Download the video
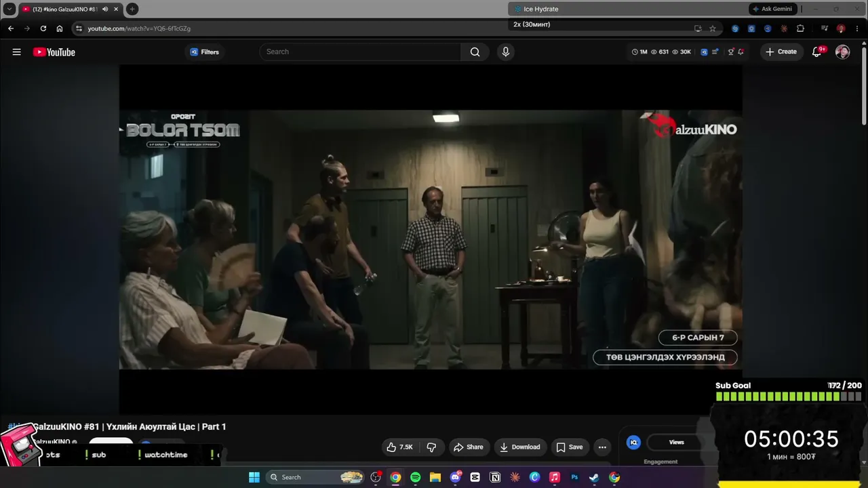This screenshot has height=488, width=868. pos(520,447)
